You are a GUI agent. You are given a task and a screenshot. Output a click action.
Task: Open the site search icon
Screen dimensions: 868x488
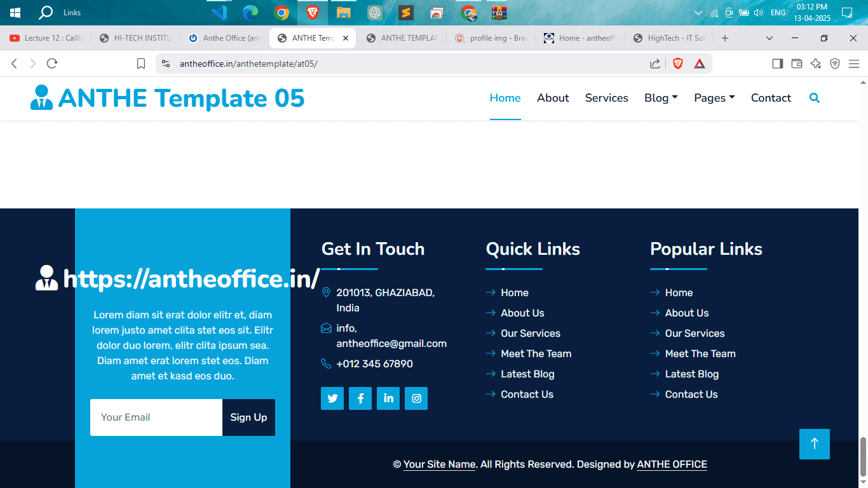(815, 98)
